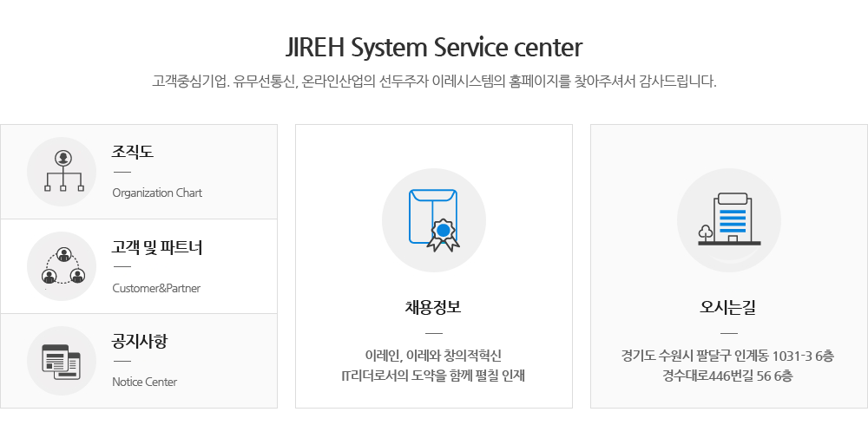Click the recruitment envelope with ribbon icon

coord(434,220)
